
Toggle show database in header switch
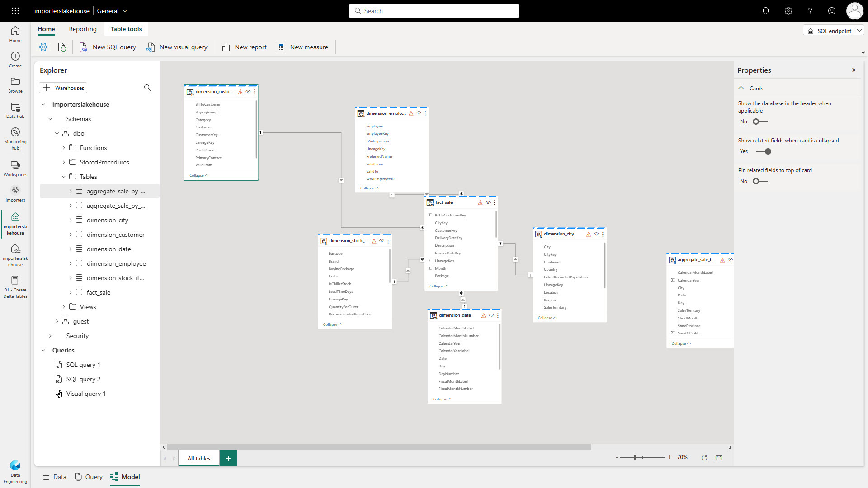(x=760, y=122)
